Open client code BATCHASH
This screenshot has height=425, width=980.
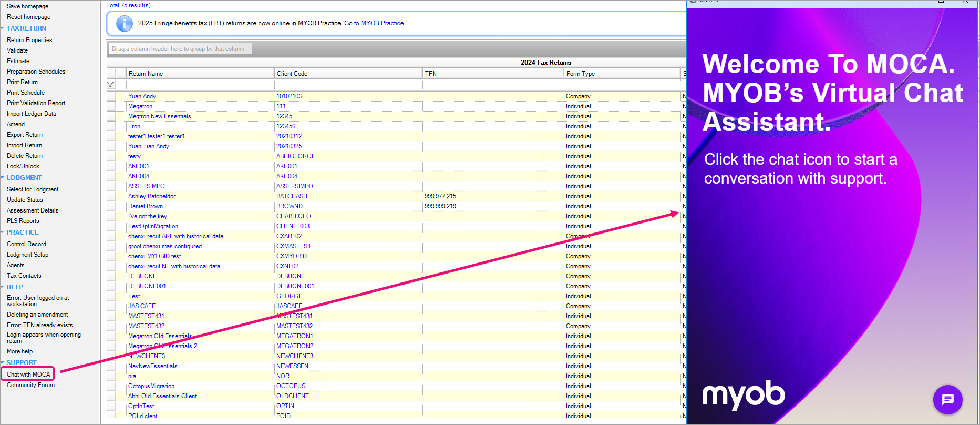pos(292,196)
